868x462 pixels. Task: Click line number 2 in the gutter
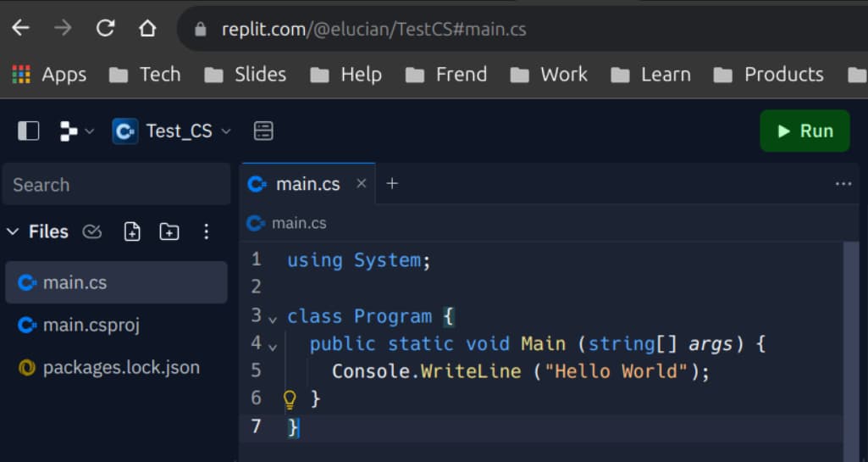(256, 287)
